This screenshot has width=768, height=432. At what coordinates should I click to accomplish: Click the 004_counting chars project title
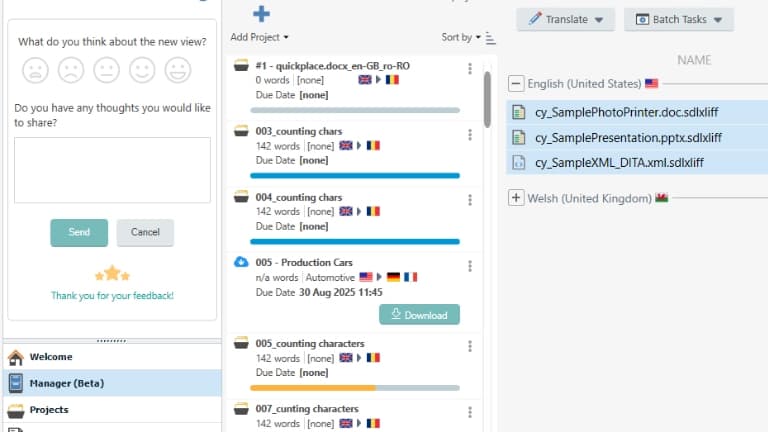(299, 197)
